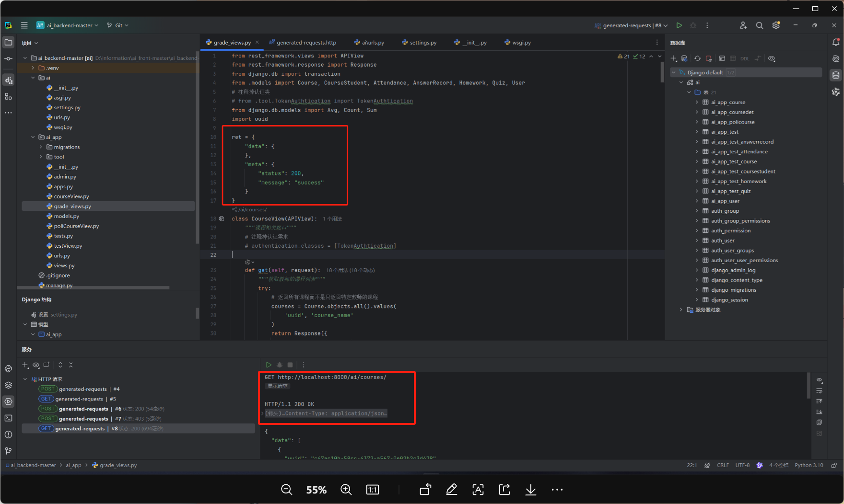The image size is (844, 504).
Task: Select courseView.py in project tree
Action: [x=71, y=196]
